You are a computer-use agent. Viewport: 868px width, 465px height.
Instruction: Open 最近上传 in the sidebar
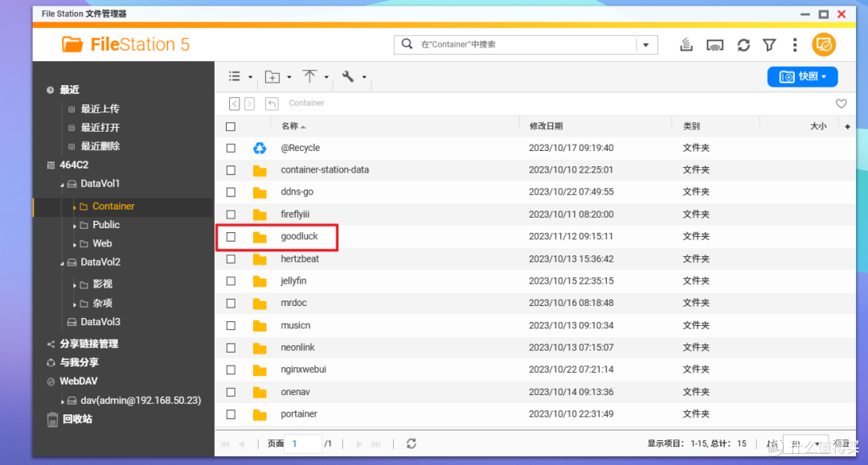click(x=100, y=109)
